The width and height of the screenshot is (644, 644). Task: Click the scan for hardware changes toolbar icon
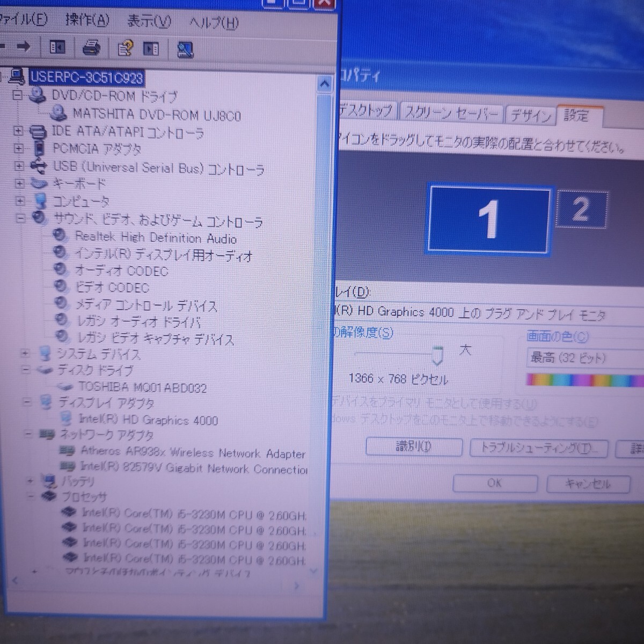(x=185, y=50)
